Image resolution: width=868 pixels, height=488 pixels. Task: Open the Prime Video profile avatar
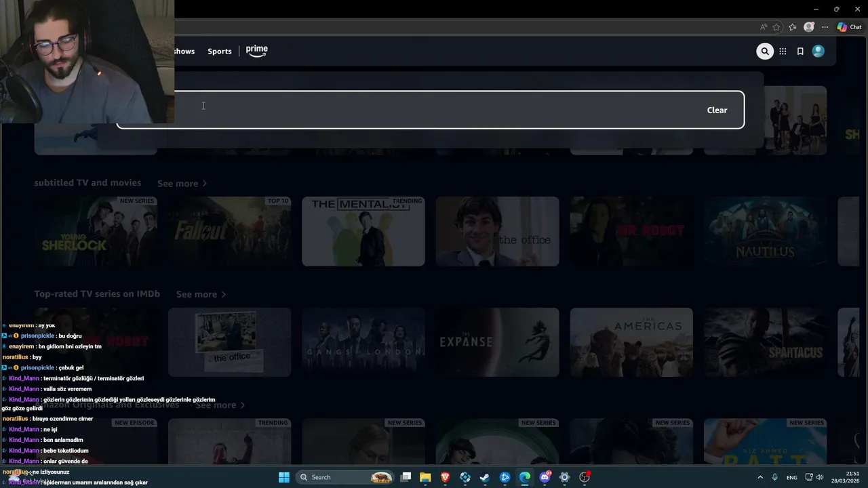pos(818,51)
